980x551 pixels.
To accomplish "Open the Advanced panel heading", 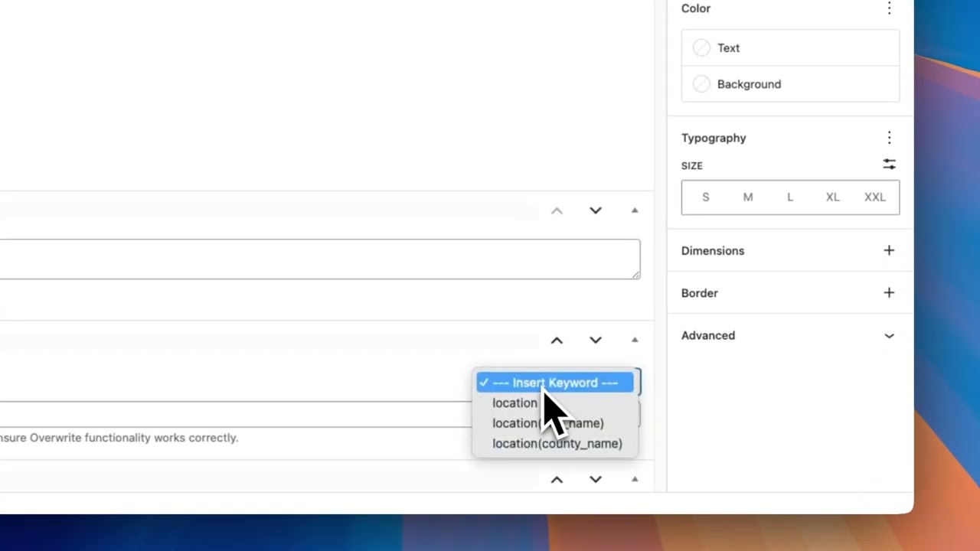I will coord(707,335).
